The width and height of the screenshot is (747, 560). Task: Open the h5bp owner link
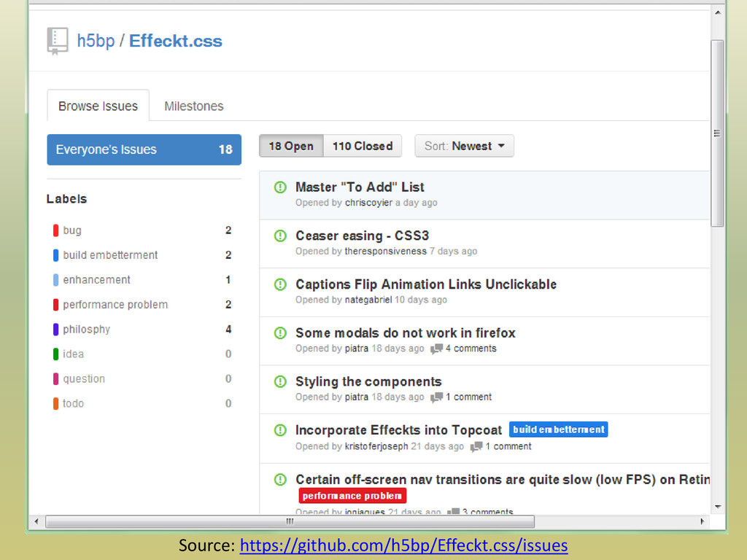[96, 41]
